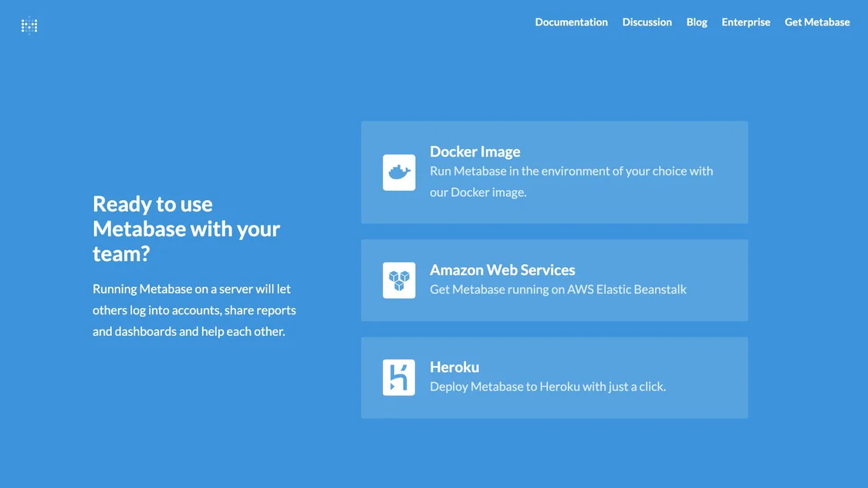The height and width of the screenshot is (488, 868).
Task: Click the Heroku logo icon
Action: click(x=399, y=378)
